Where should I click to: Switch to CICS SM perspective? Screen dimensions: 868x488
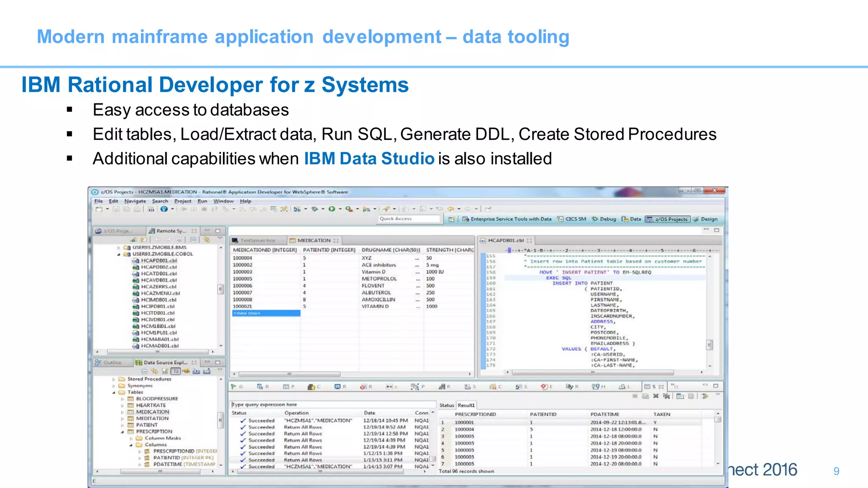(571, 219)
